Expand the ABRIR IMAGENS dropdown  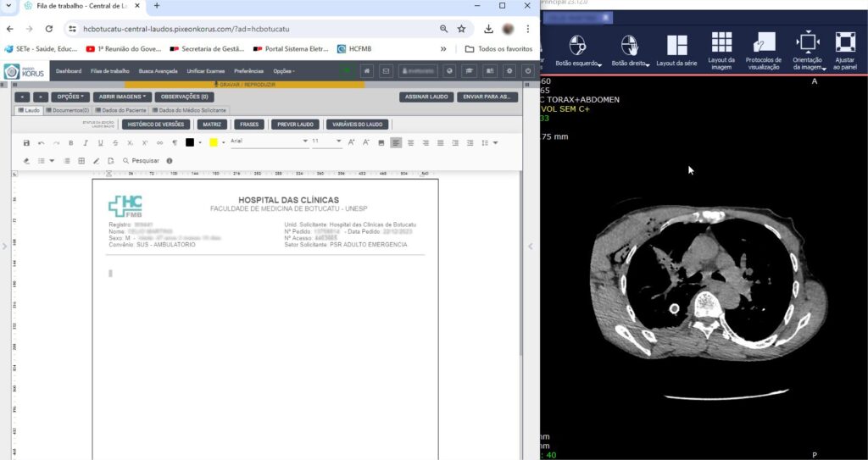[x=122, y=97]
